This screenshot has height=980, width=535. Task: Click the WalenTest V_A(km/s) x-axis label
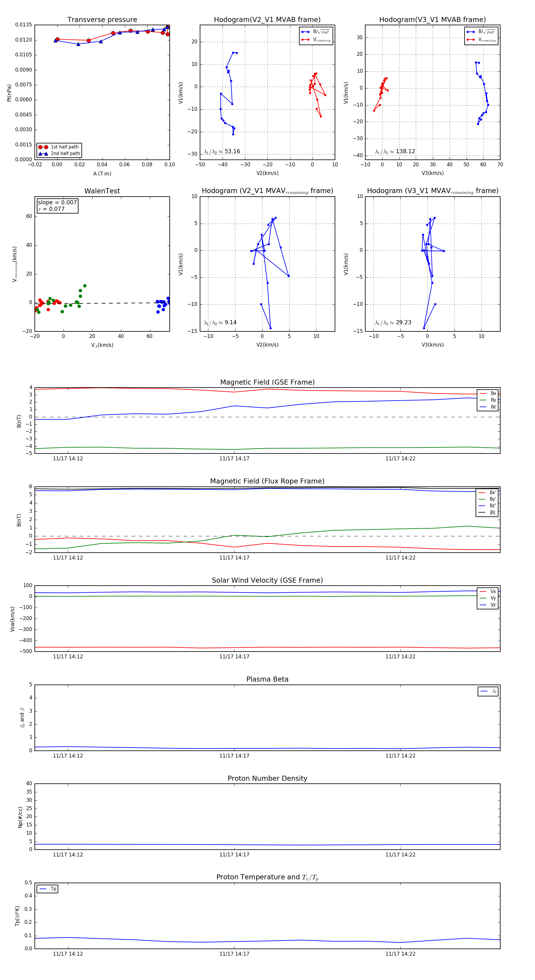[x=102, y=345]
